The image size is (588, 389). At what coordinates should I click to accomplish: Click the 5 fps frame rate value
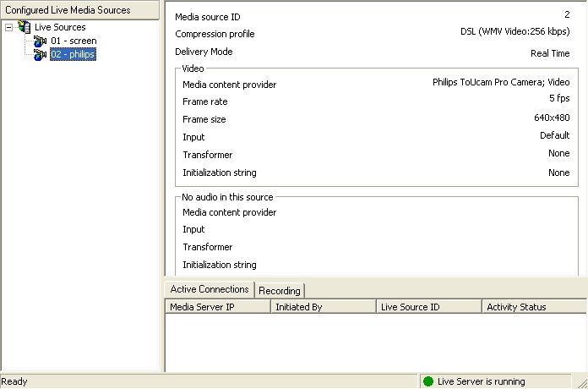pyautogui.click(x=559, y=99)
